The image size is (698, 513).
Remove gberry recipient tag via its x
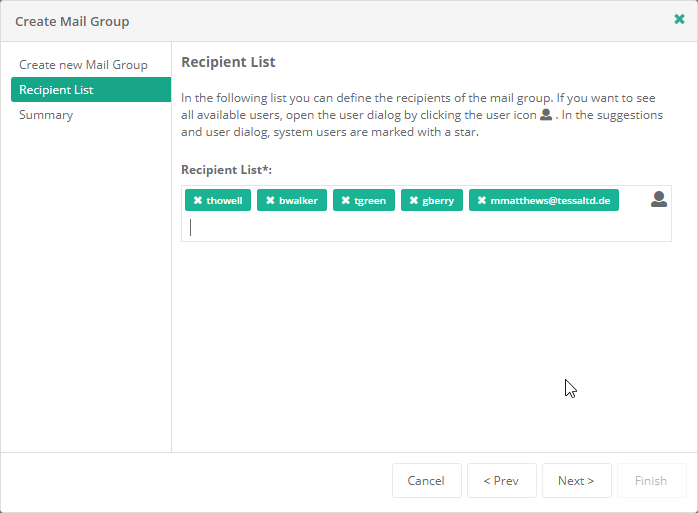[414, 200]
